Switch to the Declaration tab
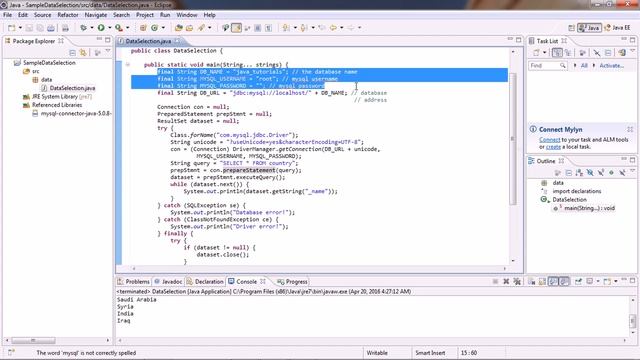The image size is (640, 360). (205, 282)
